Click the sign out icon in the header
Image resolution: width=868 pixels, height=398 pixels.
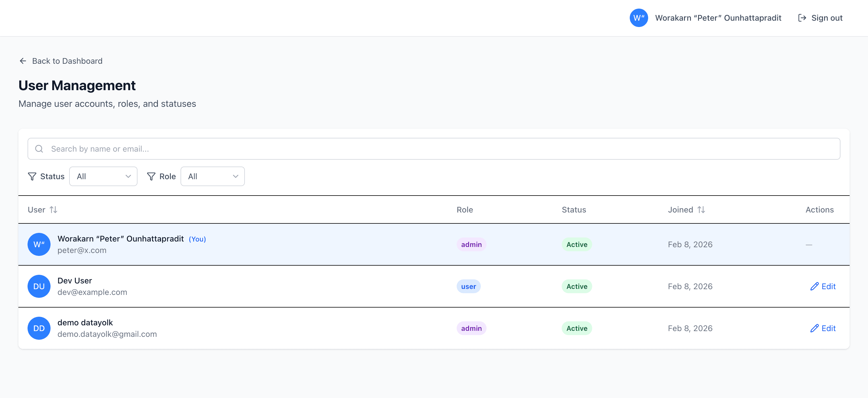802,18
